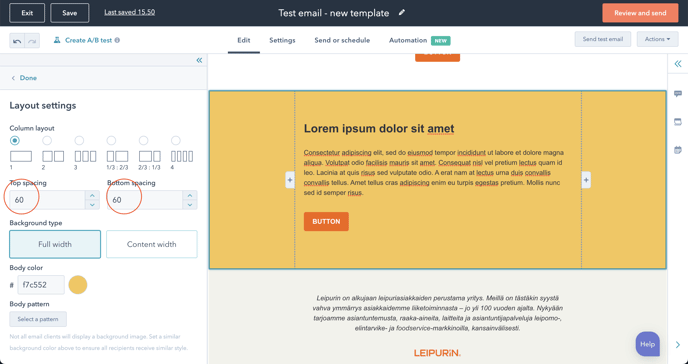The width and height of the screenshot is (688, 364).
Task: Open the Actions dropdown
Action: tap(657, 39)
